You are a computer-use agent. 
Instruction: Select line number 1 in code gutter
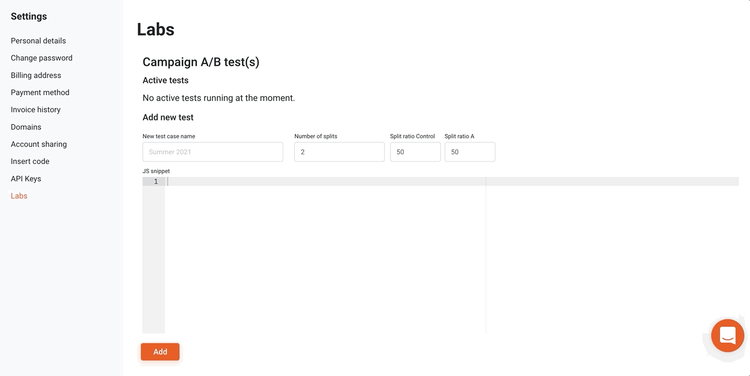[x=155, y=181]
